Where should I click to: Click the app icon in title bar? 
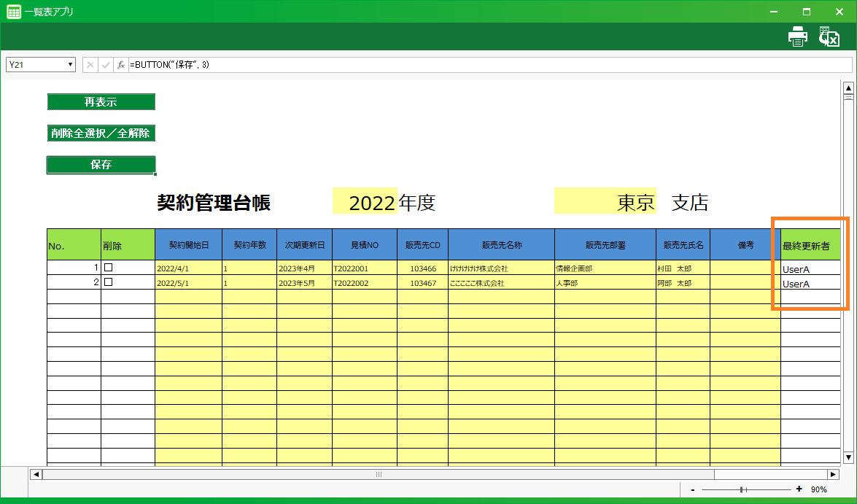[13, 12]
